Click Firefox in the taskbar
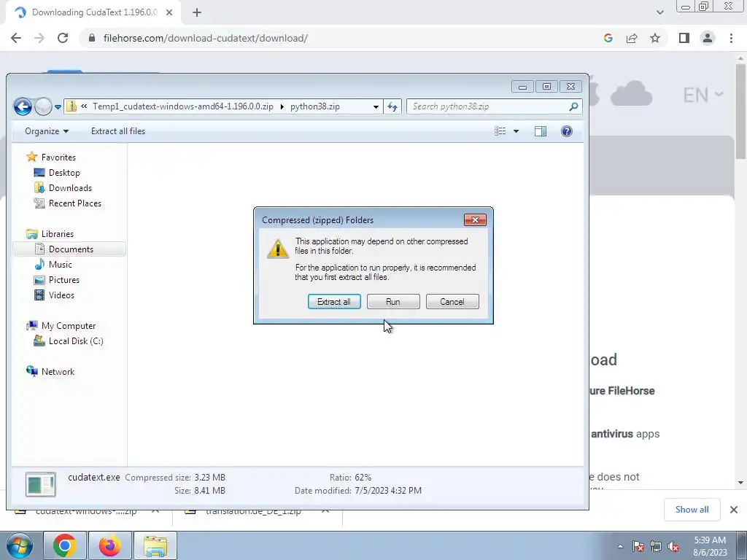747x560 pixels. pos(110,545)
